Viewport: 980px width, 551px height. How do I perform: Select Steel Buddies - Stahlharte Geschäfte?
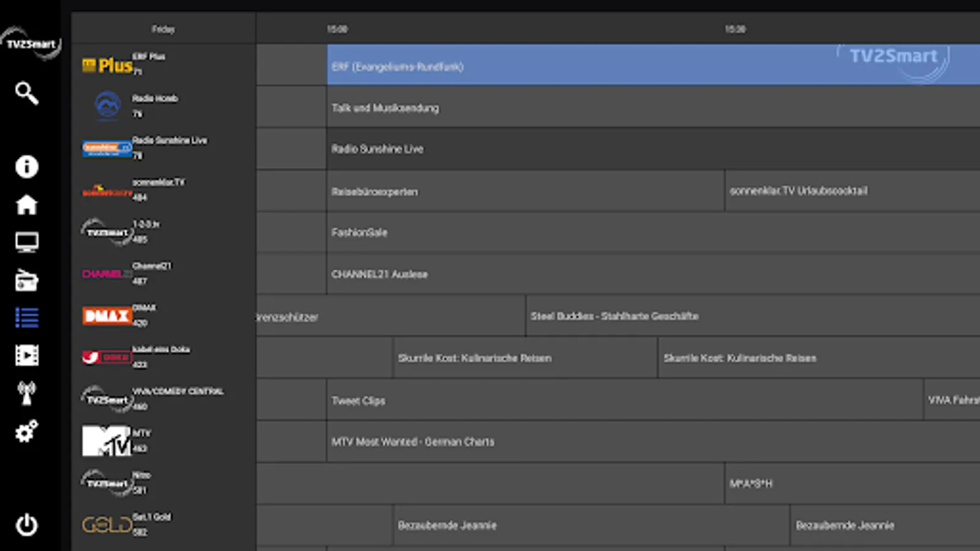point(753,316)
